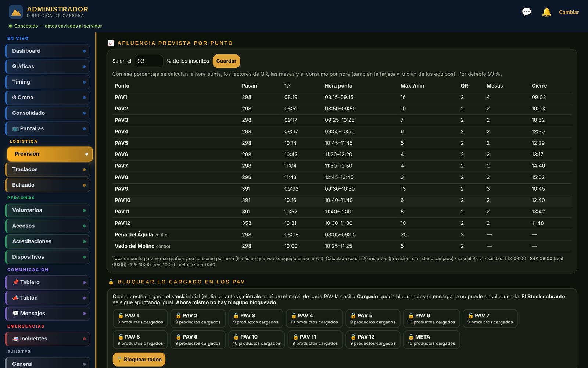The image size is (588, 368).
Task: Open Voluntarios section
Action: tap(47, 210)
